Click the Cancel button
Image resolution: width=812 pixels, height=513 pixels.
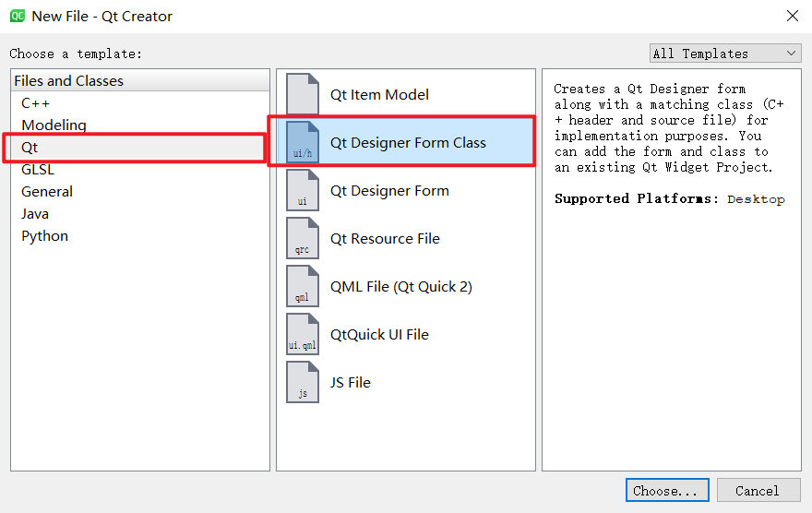pyautogui.click(x=758, y=490)
